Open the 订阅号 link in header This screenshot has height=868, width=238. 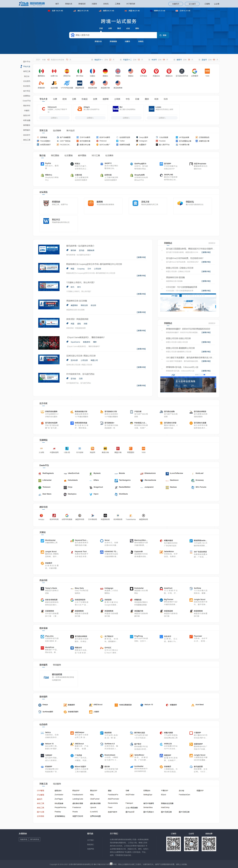coord(207,4)
